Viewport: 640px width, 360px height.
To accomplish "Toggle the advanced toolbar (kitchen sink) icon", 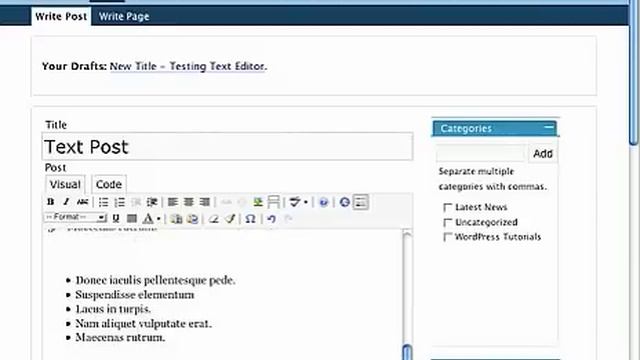I will tap(361, 202).
